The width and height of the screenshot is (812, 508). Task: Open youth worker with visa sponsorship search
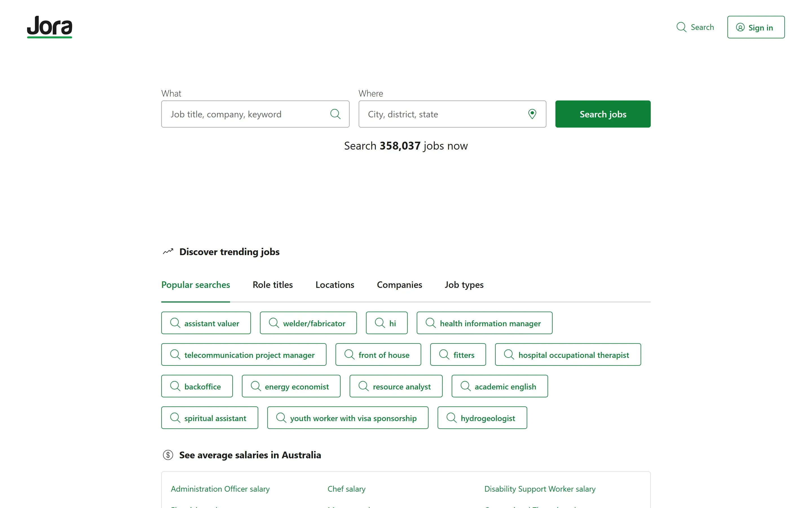[x=348, y=418]
